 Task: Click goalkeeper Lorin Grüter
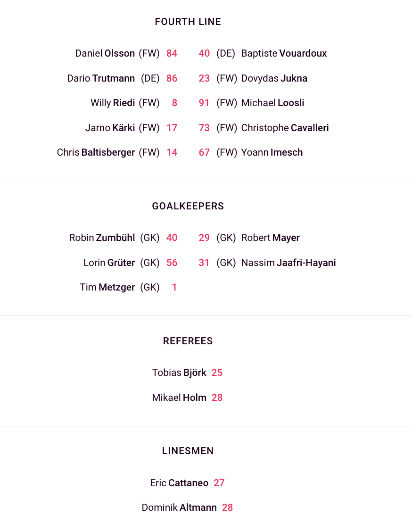point(109,263)
